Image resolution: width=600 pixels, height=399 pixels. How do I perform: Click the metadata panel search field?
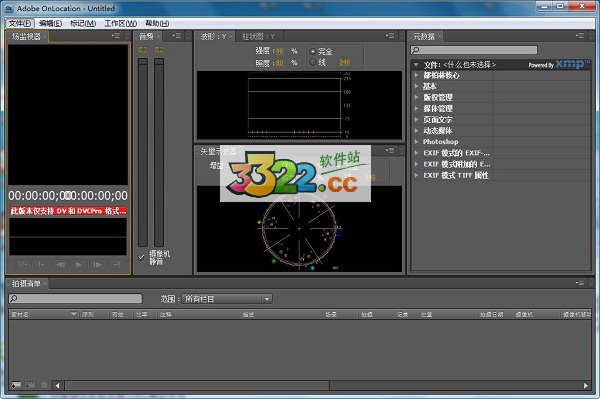pos(474,50)
